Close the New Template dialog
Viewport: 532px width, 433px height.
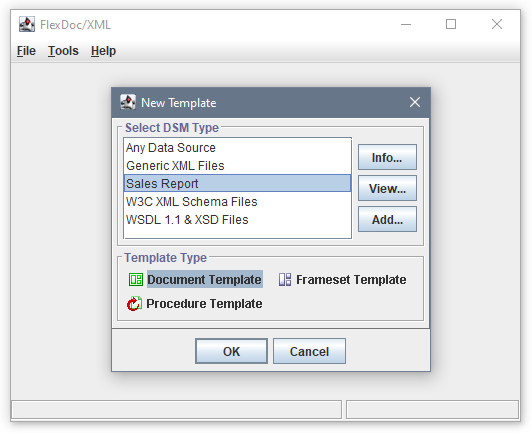[x=415, y=102]
